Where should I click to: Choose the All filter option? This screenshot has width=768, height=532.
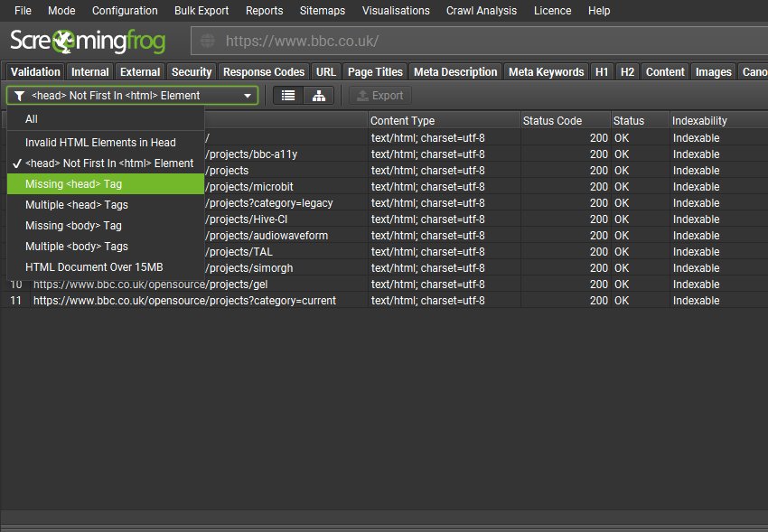32,119
